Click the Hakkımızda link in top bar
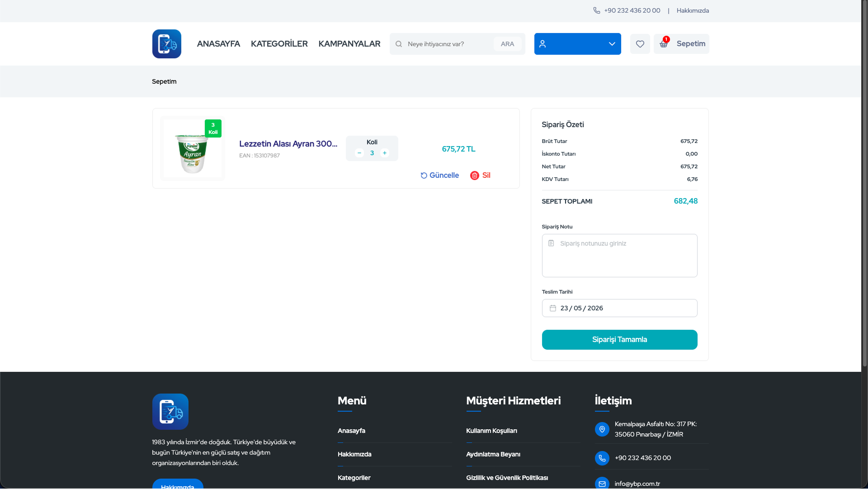The height and width of the screenshot is (489, 868). coord(693,10)
